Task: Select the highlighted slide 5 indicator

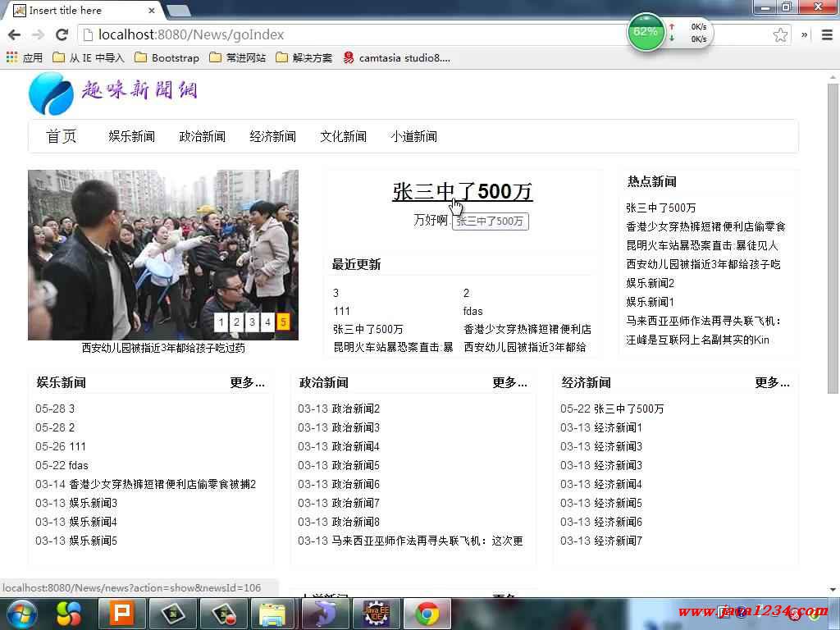Action: (x=283, y=322)
